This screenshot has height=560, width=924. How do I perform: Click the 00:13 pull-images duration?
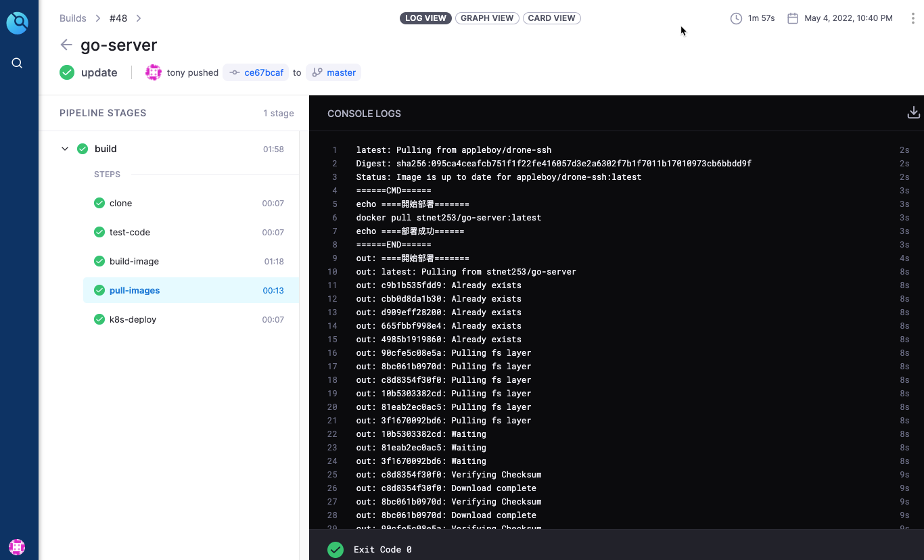(273, 291)
